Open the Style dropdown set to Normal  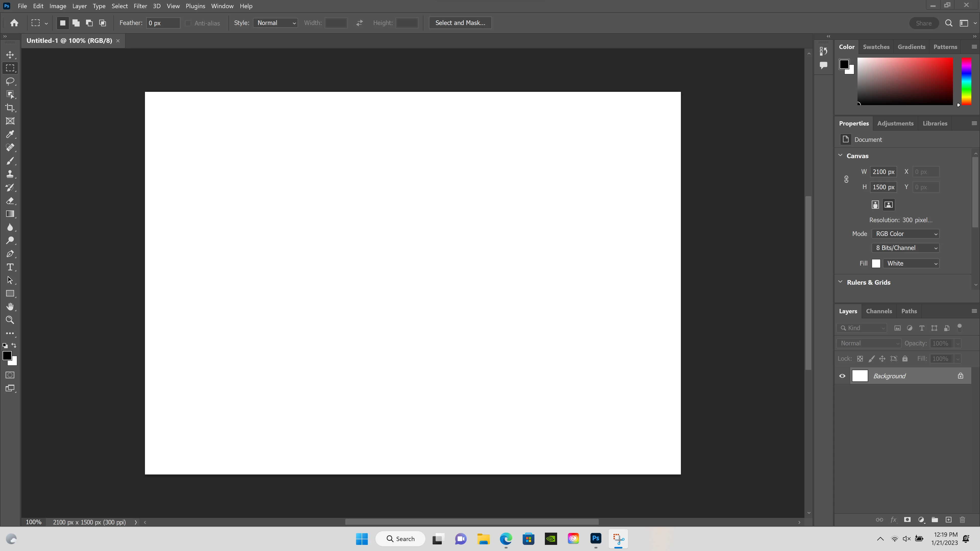tap(276, 23)
